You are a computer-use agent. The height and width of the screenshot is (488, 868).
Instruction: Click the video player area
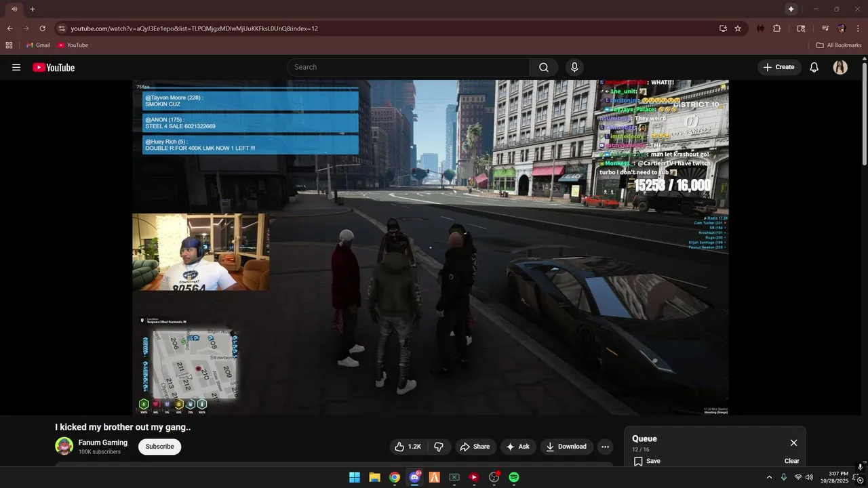[x=431, y=247]
